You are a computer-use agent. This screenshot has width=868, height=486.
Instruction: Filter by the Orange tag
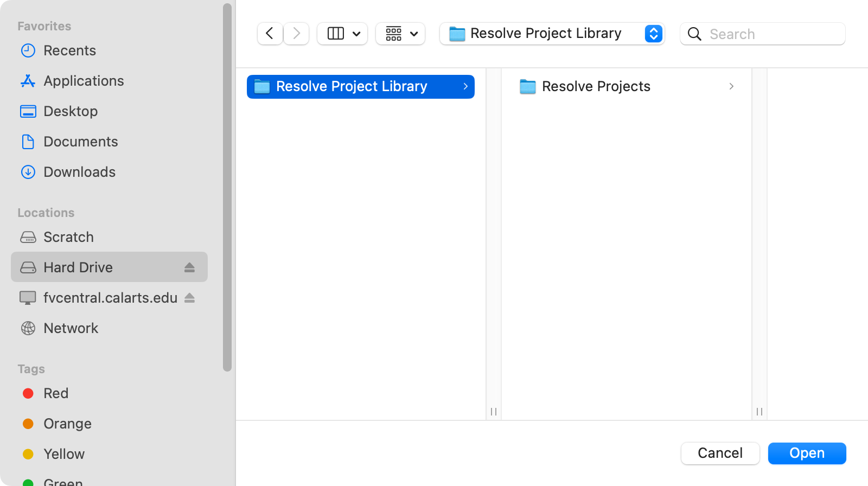(109, 424)
